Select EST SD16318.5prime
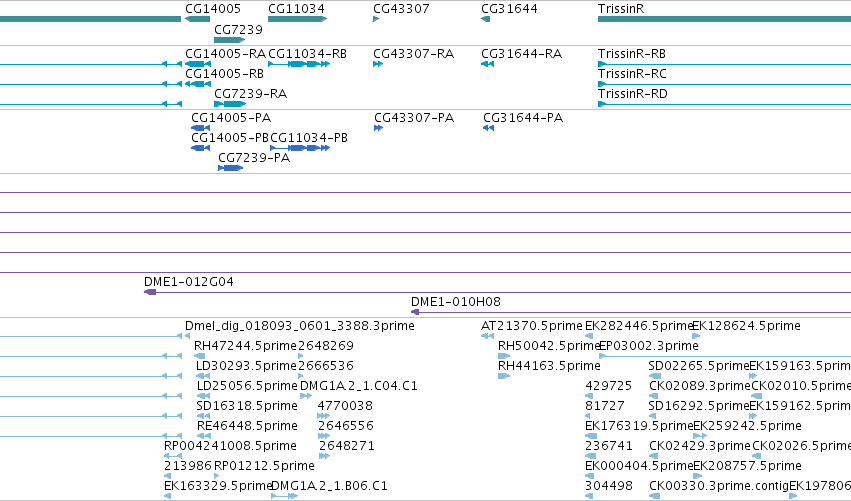The image size is (851, 501). tap(247, 406)
